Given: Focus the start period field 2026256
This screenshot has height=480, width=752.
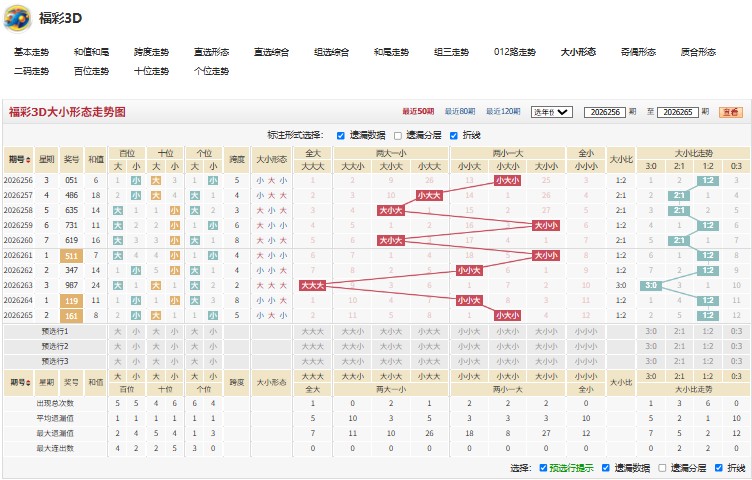Looking at the screenshot, I should 605,112.
